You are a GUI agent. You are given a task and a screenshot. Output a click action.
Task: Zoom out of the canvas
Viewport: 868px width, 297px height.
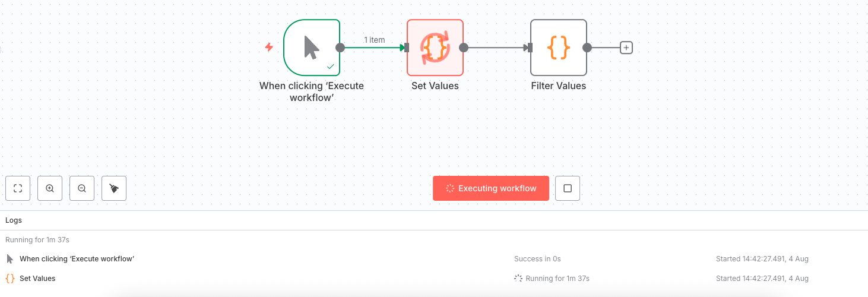click(82, 188)
